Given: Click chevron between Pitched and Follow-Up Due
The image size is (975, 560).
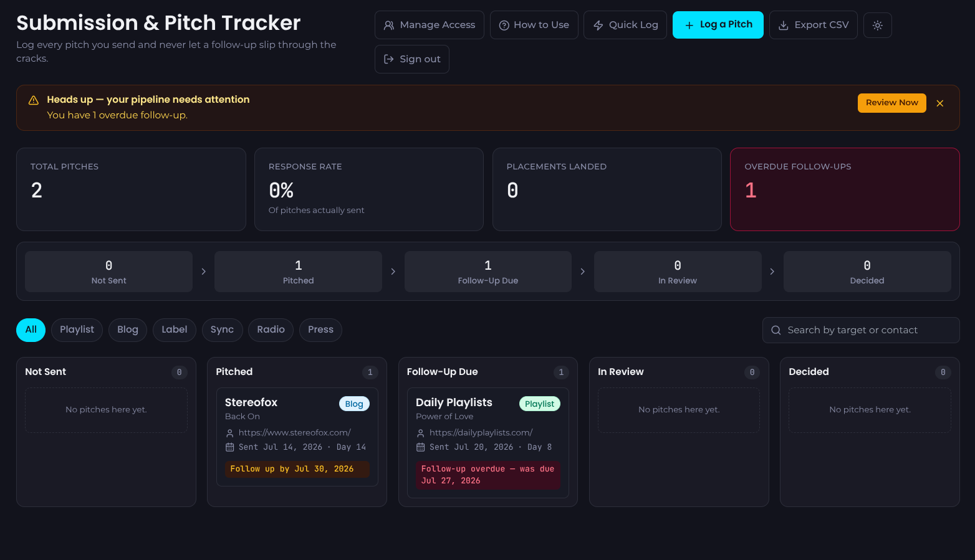Looking at the screenshot, I should (x=393, y=272).
